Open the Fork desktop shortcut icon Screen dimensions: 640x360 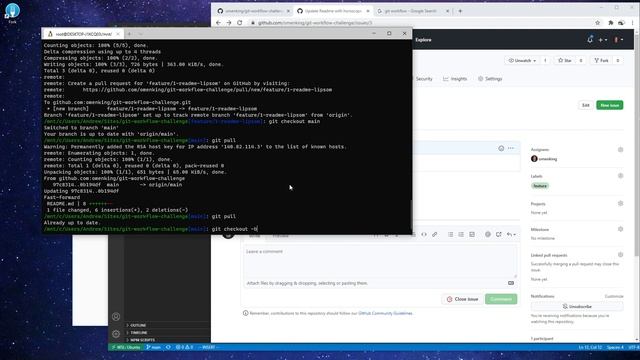pyautogui.click(x=12, y=12)
